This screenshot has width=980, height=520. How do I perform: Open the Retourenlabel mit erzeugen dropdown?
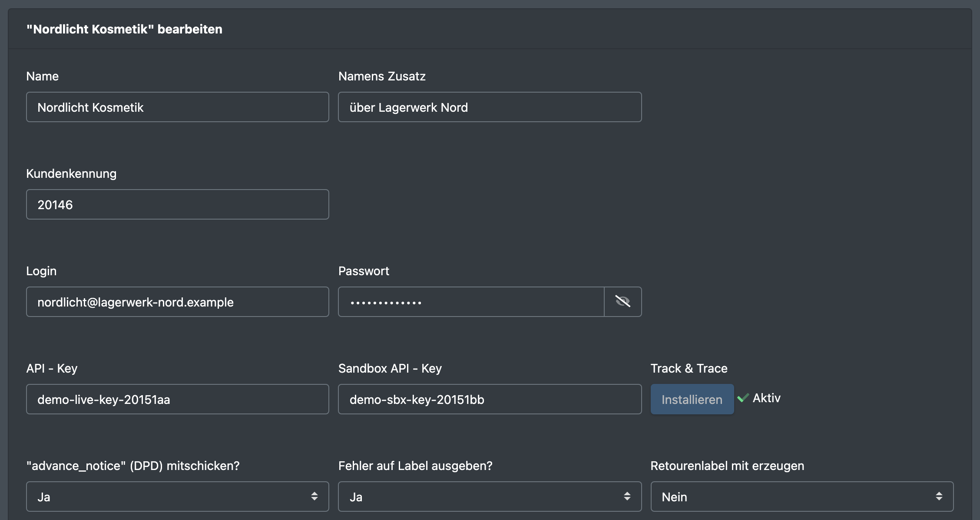802,497
